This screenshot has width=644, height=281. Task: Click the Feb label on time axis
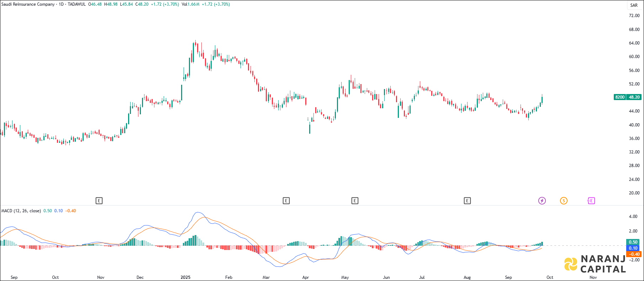coord(229,277)
